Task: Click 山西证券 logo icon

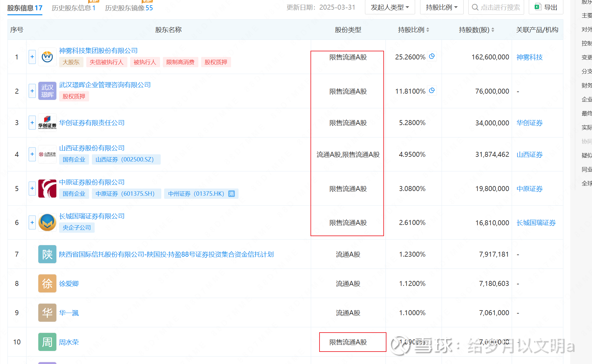Action: (47, 154)
